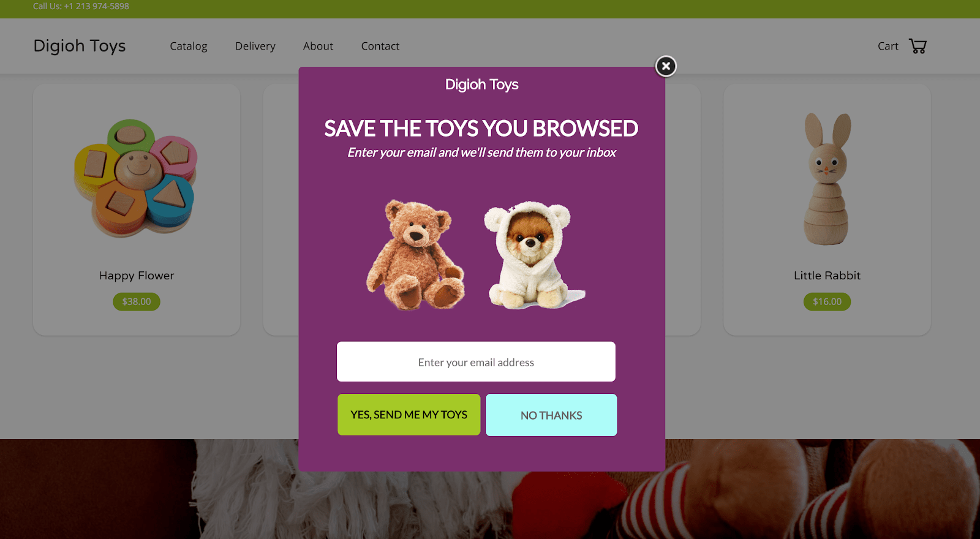
Task: Open the Contact page
Action: click(x=380, y=46)
